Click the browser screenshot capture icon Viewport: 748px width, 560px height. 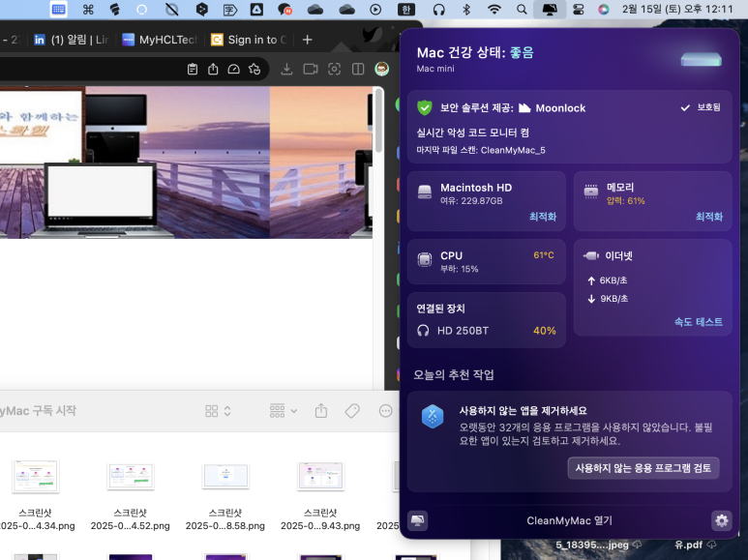tap(335, 70)
